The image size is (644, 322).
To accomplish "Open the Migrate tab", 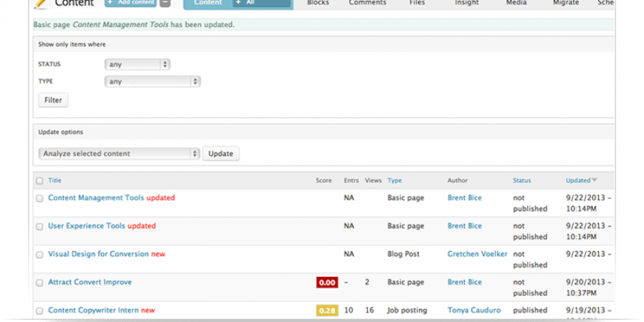I will 566,4.
